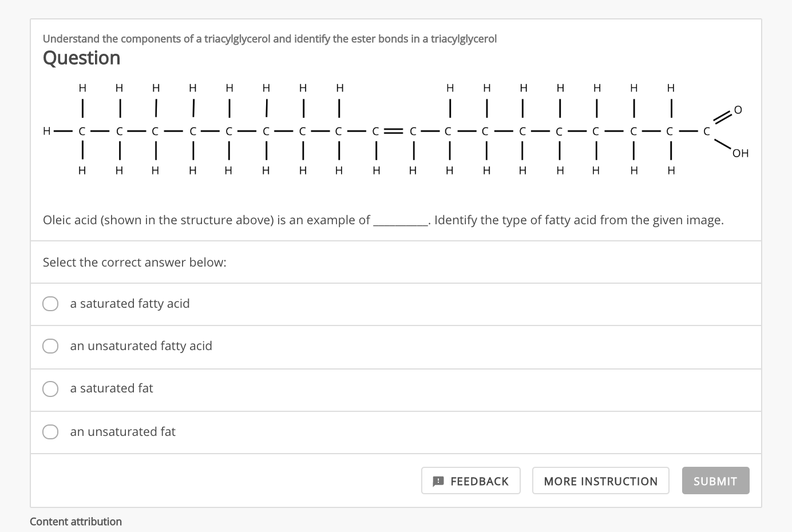
Task: Open MORE INSTRUCTION
Action: coord(600,481)
